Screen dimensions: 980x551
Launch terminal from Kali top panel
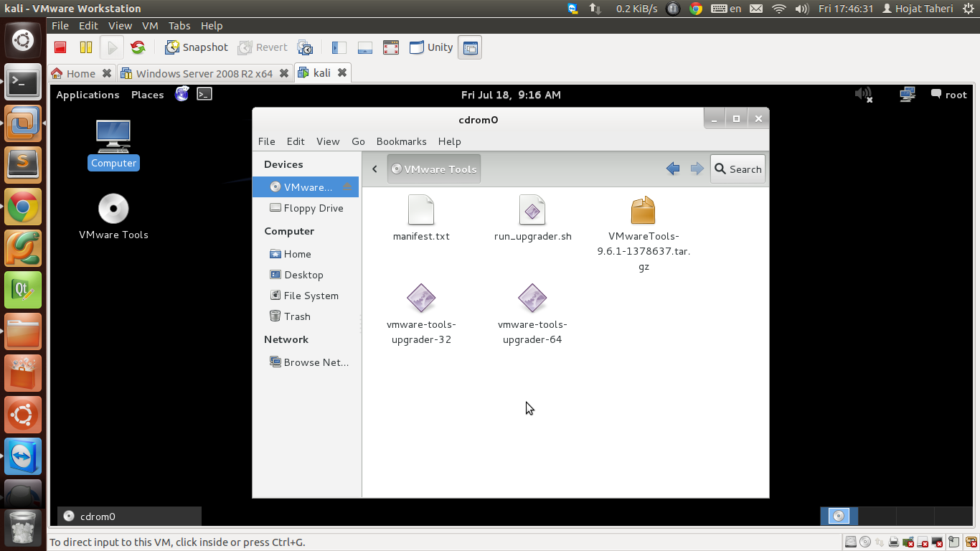[x=204, y=94]
